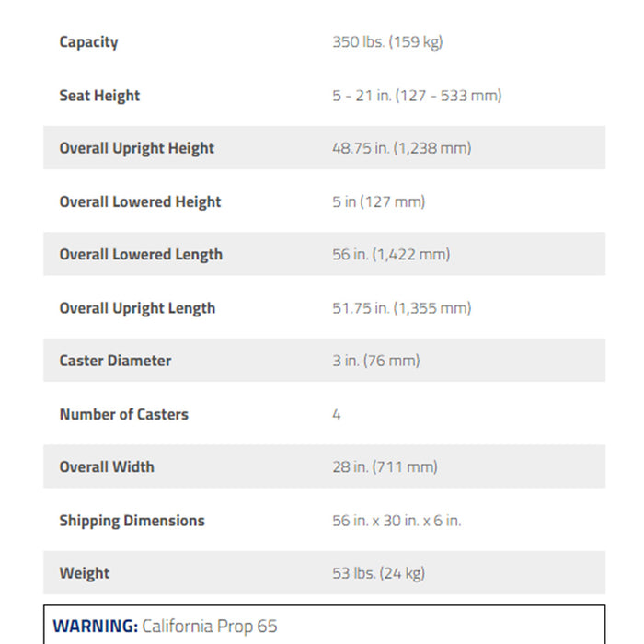Click the Caster Diameter label
644x644 pixels.
115,361
